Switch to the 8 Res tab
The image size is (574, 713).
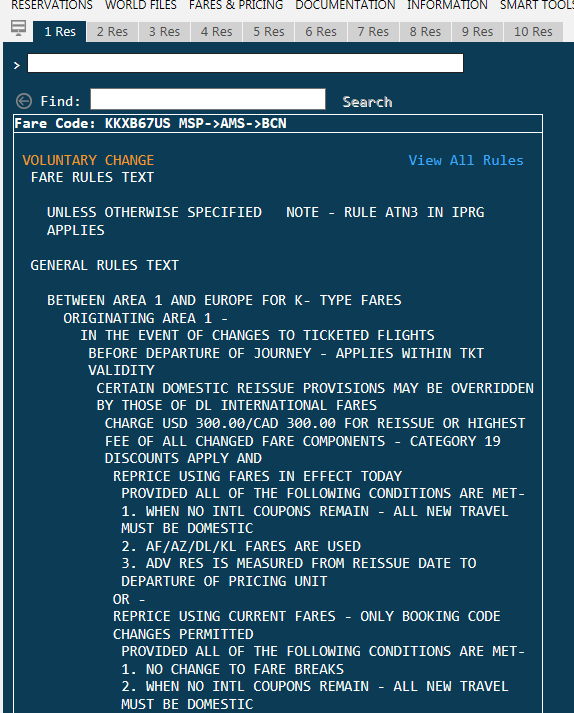point(425,31)
